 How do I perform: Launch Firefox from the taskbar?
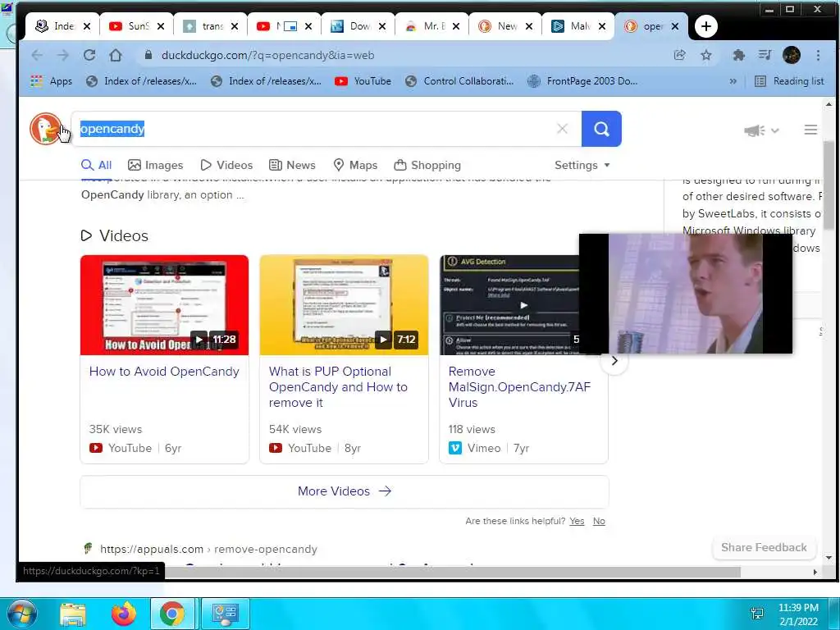(123, 614)
